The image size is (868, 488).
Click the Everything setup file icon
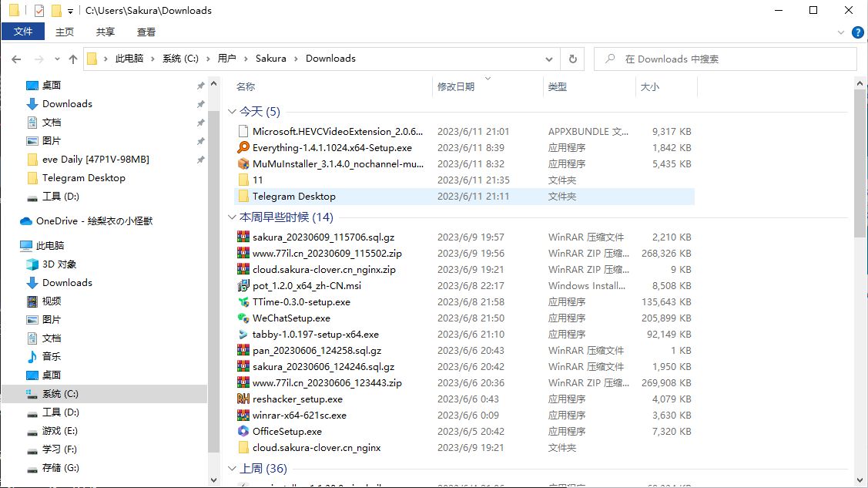coord(243,148)
